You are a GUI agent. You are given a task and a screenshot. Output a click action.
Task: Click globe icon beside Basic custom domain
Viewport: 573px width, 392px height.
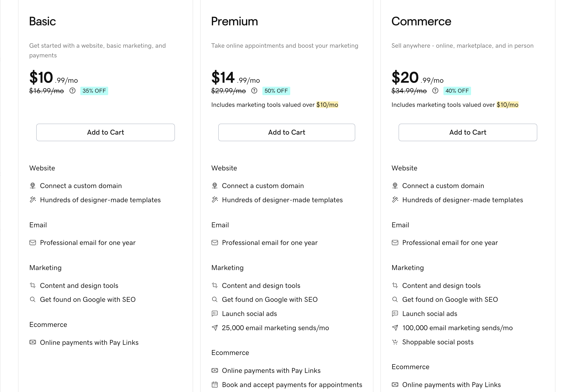33,186
